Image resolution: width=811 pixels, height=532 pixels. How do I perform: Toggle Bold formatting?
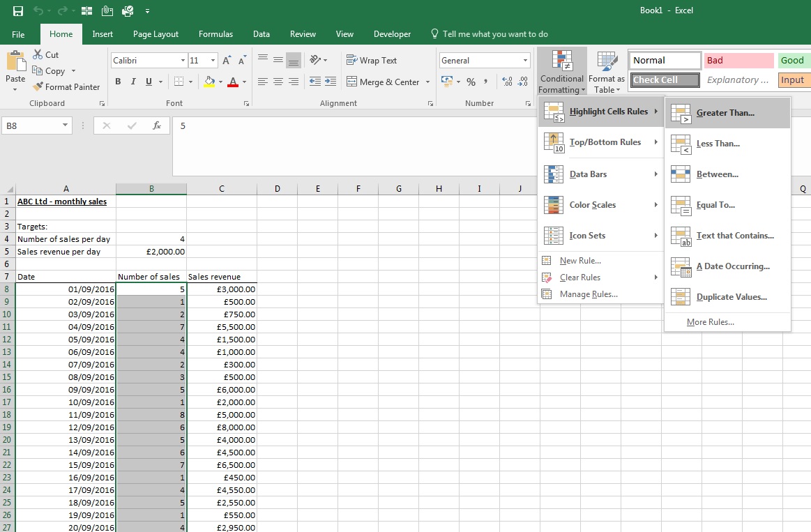pyautogui.click(x=118, y=82)
